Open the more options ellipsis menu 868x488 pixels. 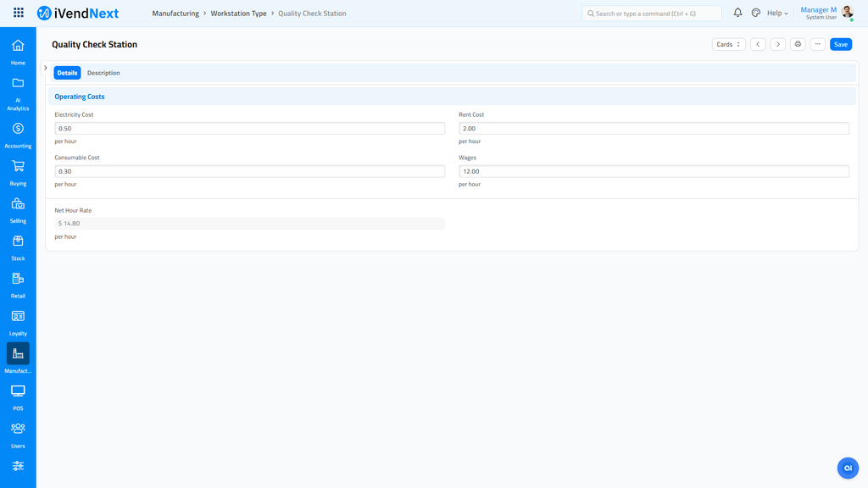point(818,44)
